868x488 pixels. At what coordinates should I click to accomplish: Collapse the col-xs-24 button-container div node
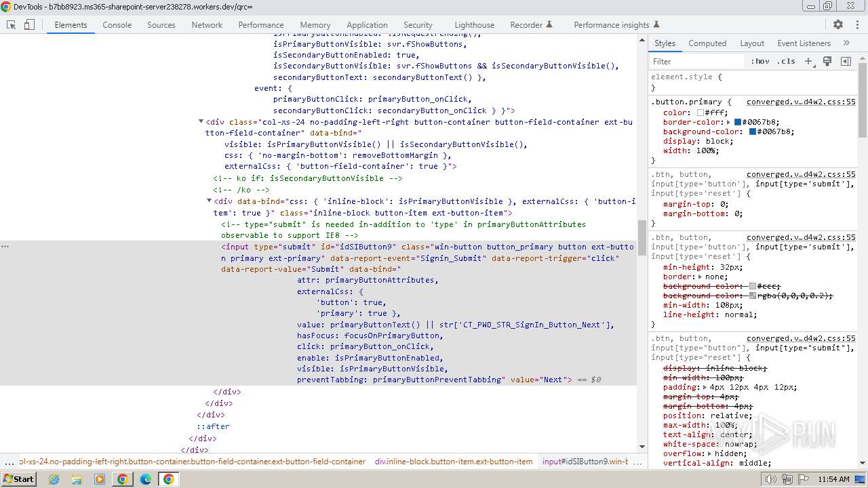[201, 122]
